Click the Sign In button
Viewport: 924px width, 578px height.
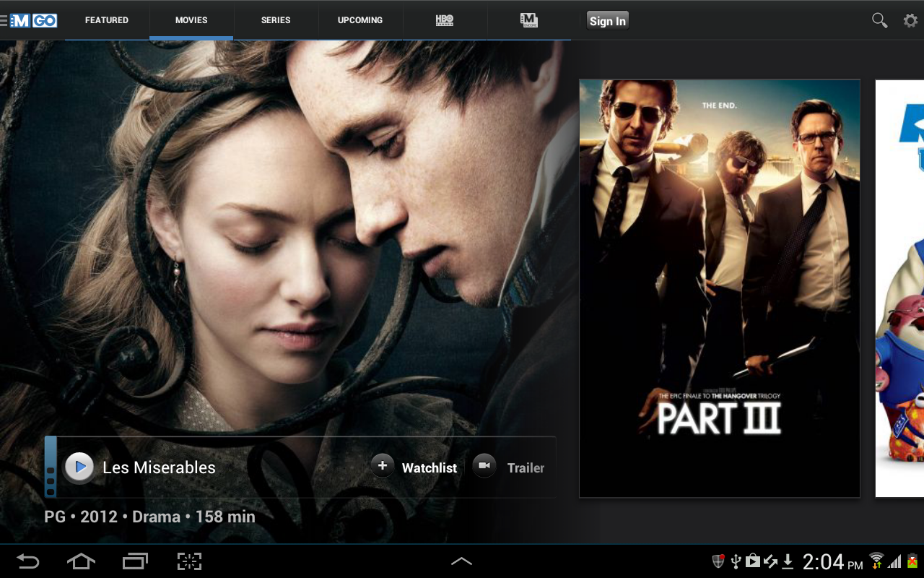(608, 21)
